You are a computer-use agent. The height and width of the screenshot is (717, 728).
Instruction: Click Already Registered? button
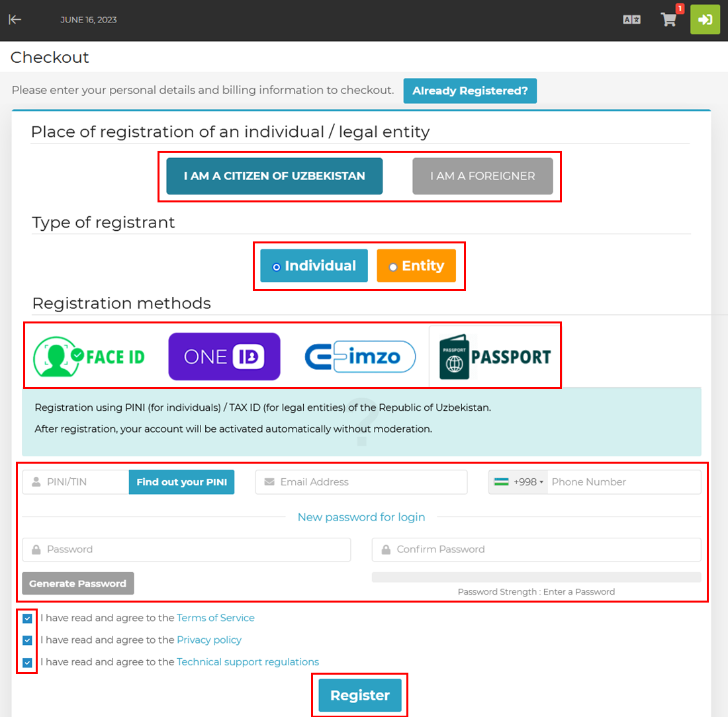click(x=470, y=91)
